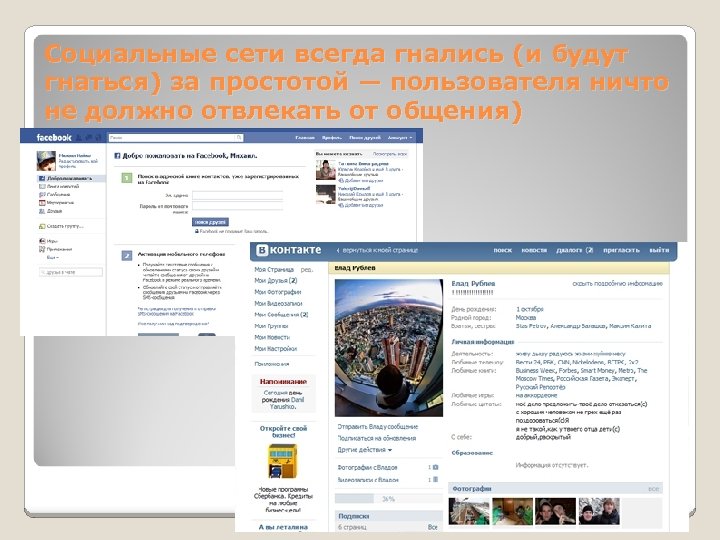
Task: Open Мои Новости in VK sidebar
Action: click(x=272, y=338)
